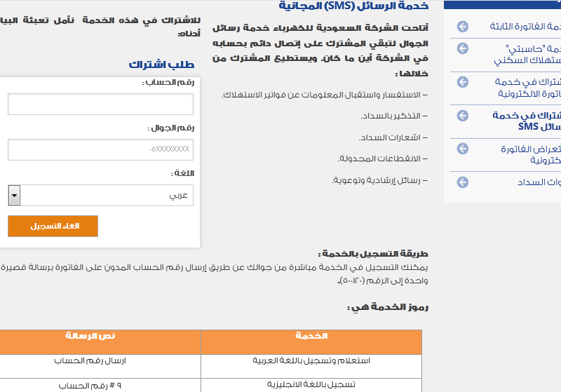This screenshot has height=392, width=561.
Task: Click رسائل إرشادية وتوعوية bullet text
Action: pos(379,180)
